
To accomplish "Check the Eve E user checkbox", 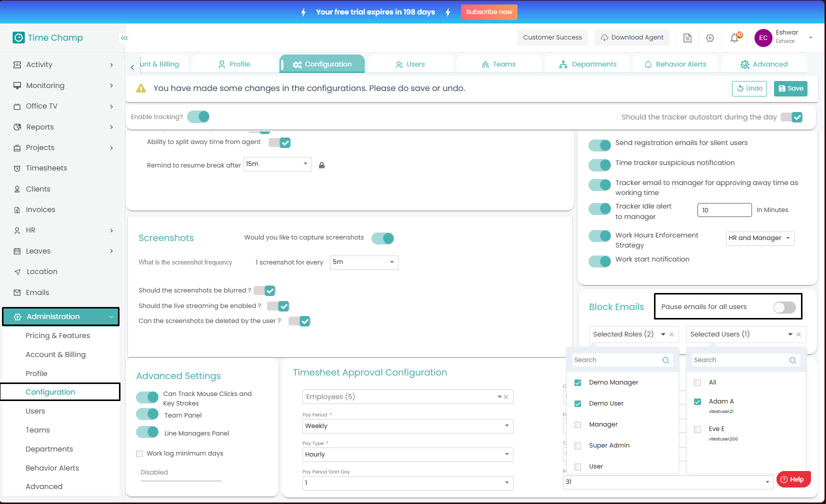I will [697, 429].
